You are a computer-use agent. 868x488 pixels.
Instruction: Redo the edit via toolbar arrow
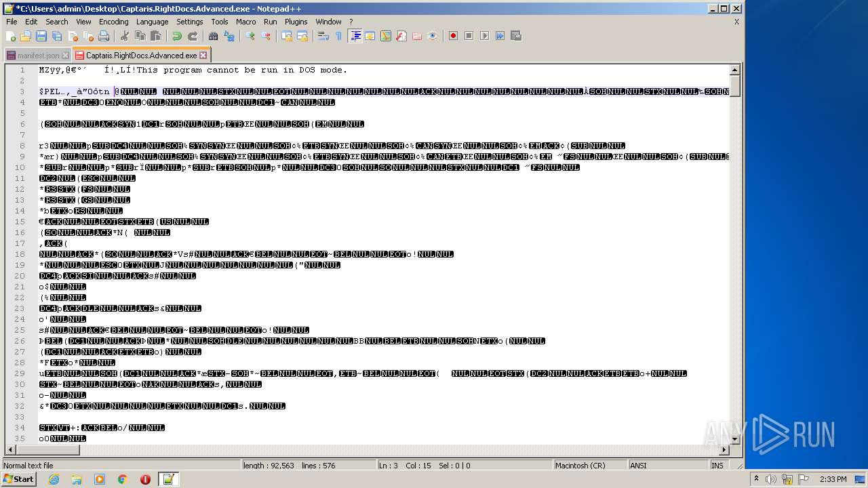coord(192,36)
